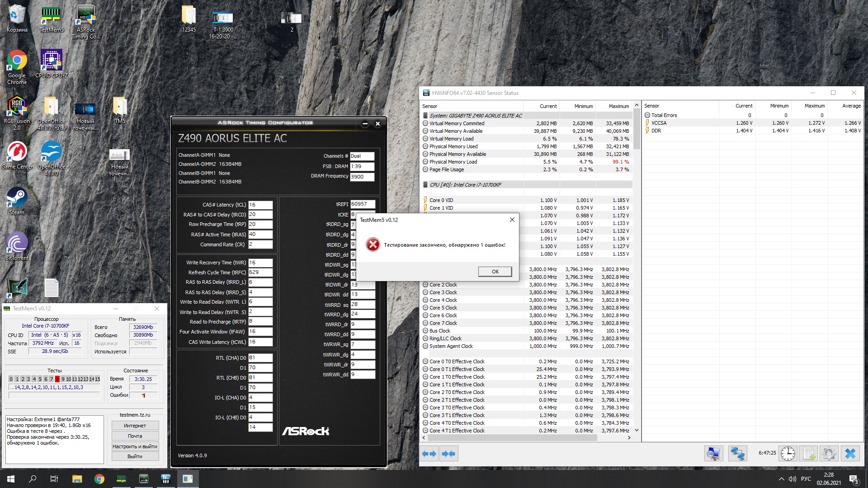Toggle Virtual Memory Commited sensor icon
The width and height of the screenshot is (868, 488).
pyautogui.click(x=425, y=123)
